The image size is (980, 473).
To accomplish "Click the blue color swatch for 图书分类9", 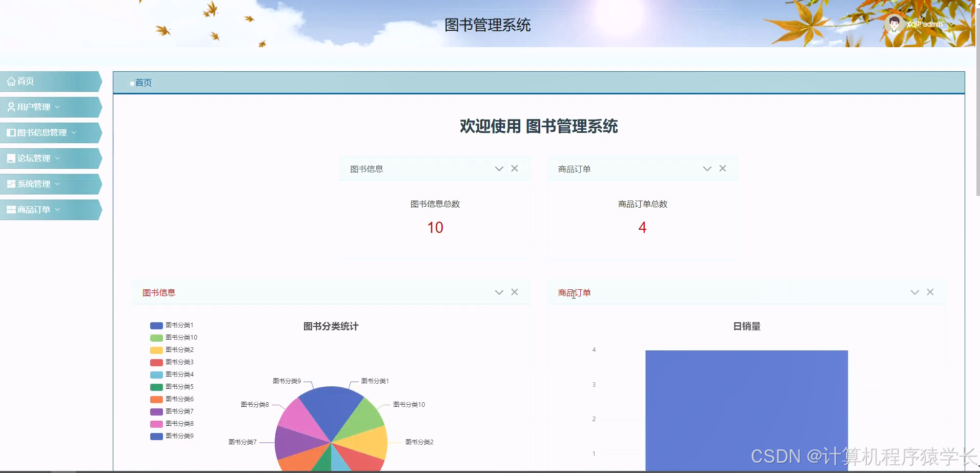I will coord(156,436).
